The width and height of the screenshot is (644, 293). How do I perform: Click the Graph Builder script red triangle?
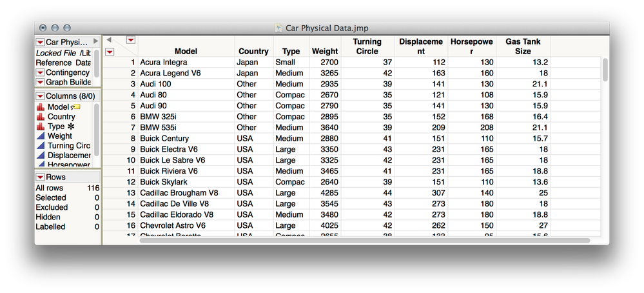coord(40,83)
